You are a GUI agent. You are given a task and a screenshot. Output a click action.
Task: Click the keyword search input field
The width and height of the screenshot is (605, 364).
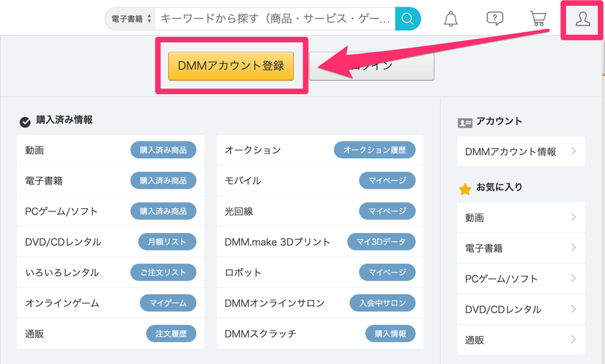point(275,19)
